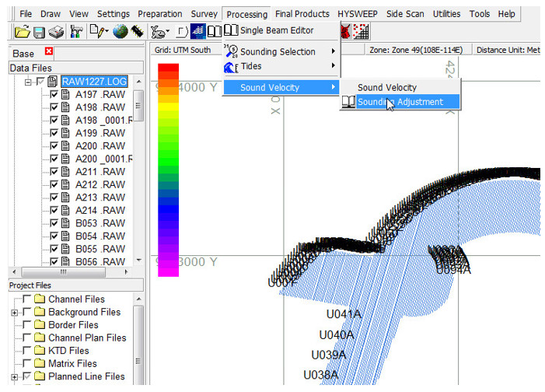
Task: Uncheck the A197 .RAW file checkbox
Action: pos(54,95)
